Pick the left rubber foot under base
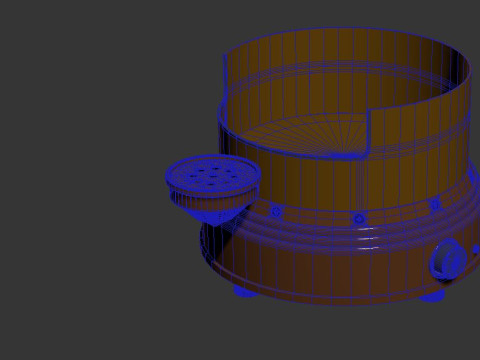 pyautogui.click(x=246, y=291)
